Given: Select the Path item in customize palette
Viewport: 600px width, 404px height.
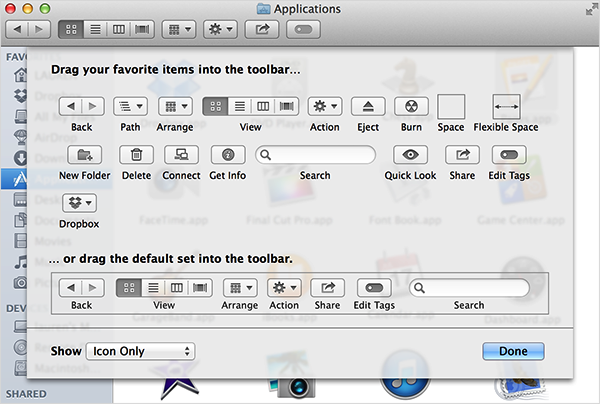Looking at the screenshot, I should [130, 106].
